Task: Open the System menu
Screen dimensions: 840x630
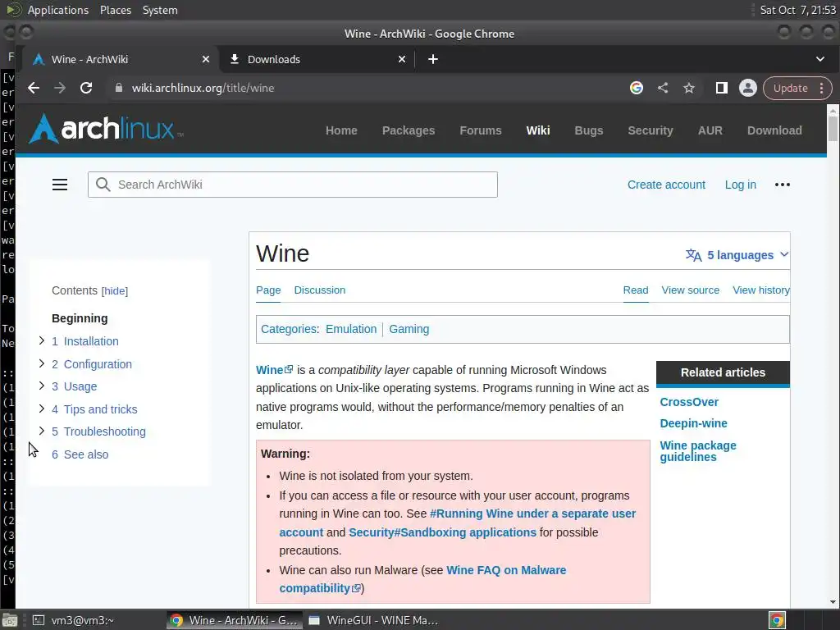Action: coord(160,10)
